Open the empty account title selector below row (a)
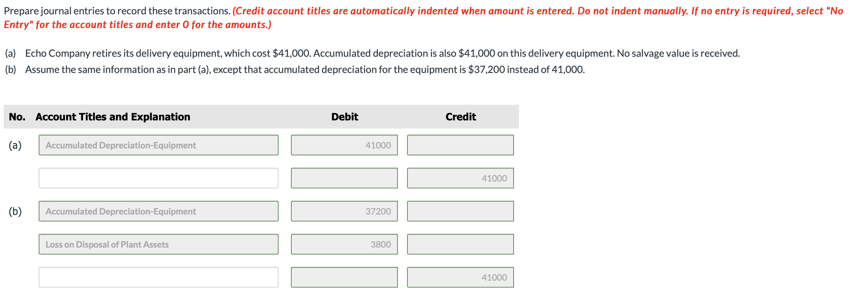The image size is (868, 305). point(158,178)
